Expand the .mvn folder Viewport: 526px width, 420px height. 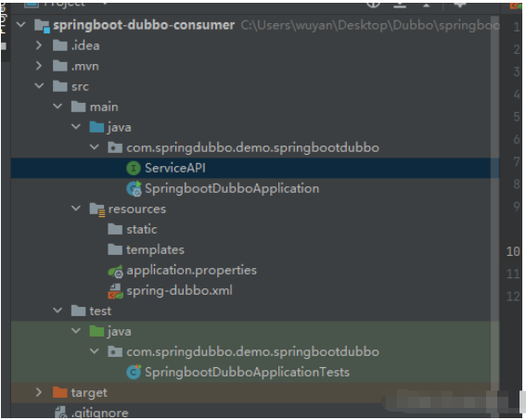[39, 66]
